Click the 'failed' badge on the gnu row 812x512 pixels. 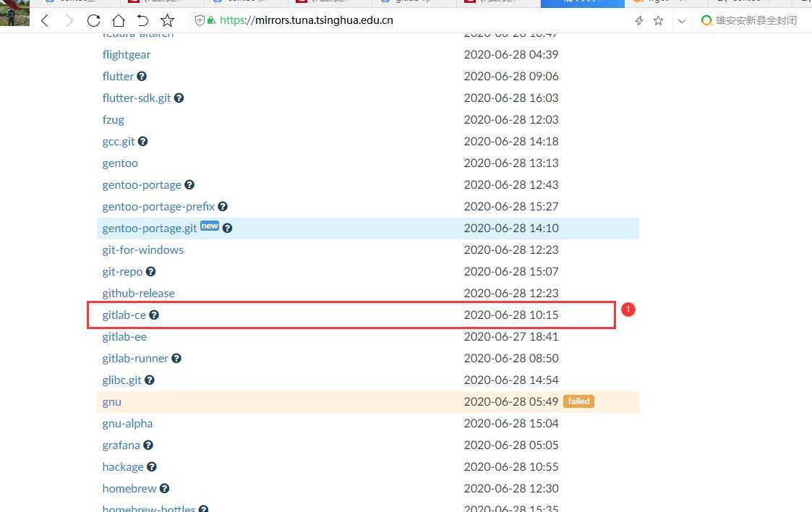point(579,402)
